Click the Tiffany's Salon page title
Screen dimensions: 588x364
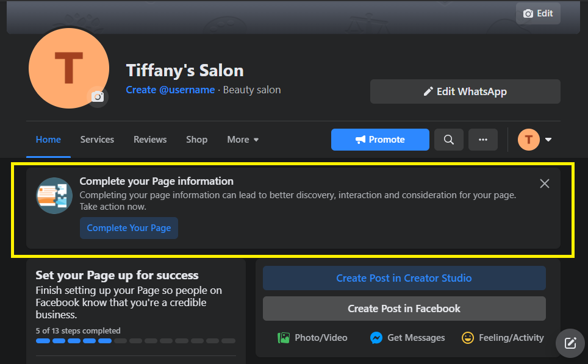coord(185,71)
